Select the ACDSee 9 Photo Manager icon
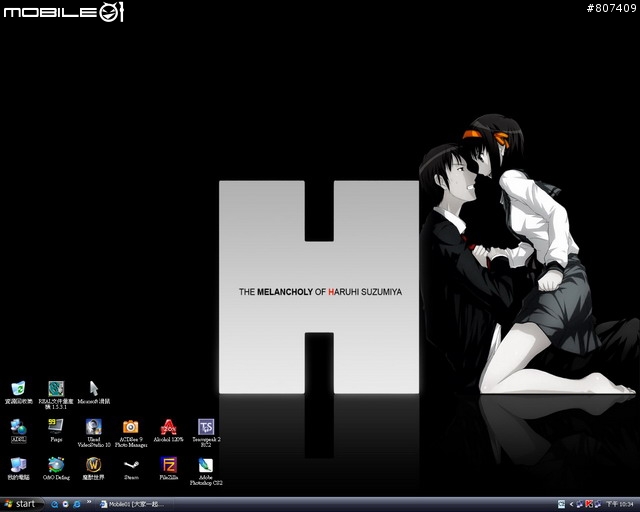 pos(131,427)
